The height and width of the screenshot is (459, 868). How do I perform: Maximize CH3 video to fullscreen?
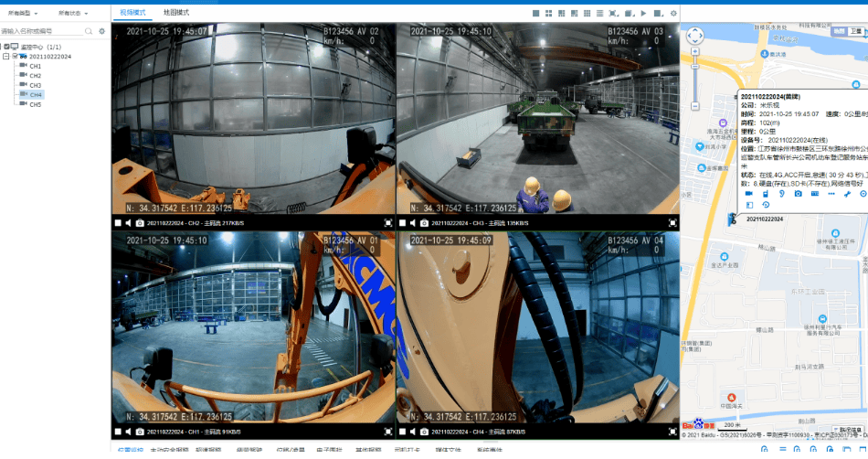(x=673, y=222)
